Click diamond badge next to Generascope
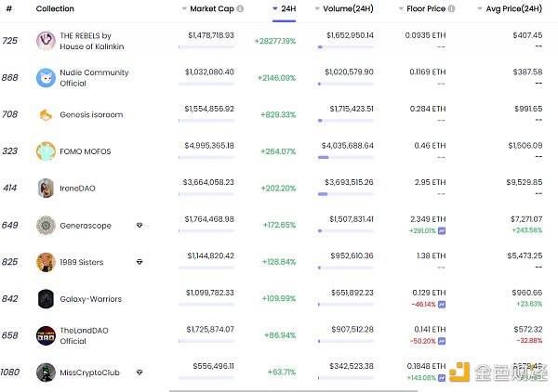 139,225
